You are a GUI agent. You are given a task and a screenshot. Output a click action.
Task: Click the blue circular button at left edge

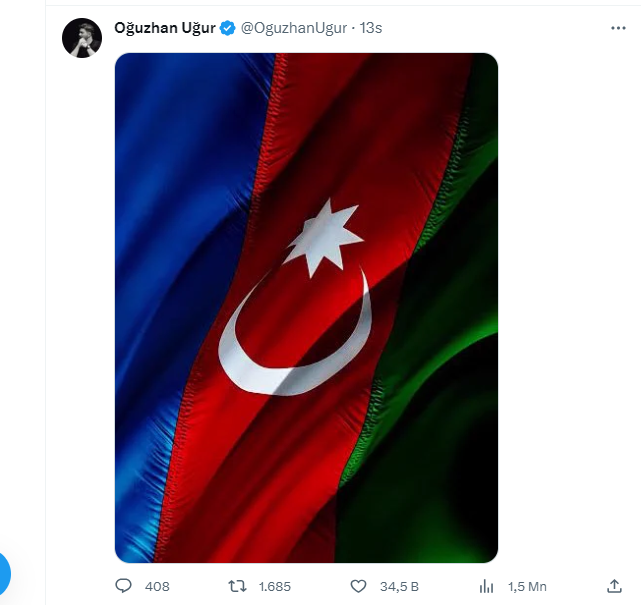[x=3, y=573]
